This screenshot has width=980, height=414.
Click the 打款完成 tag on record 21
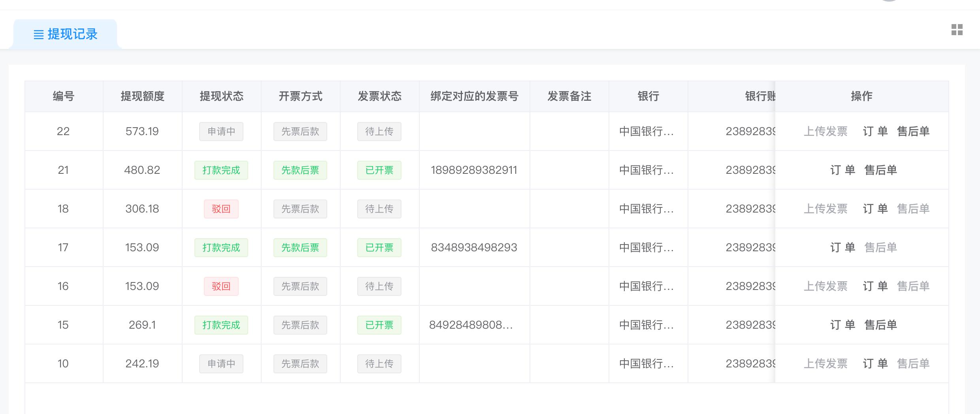point(221,170)
